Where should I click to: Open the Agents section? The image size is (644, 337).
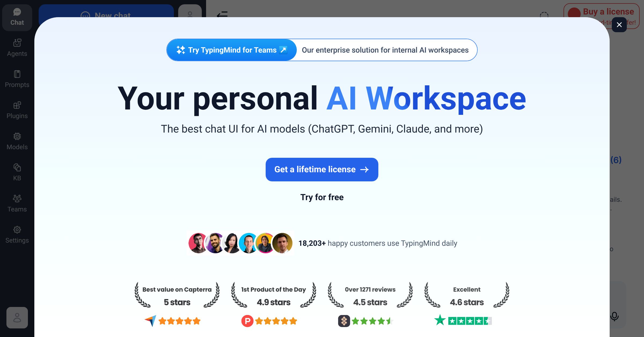[17, 48]
